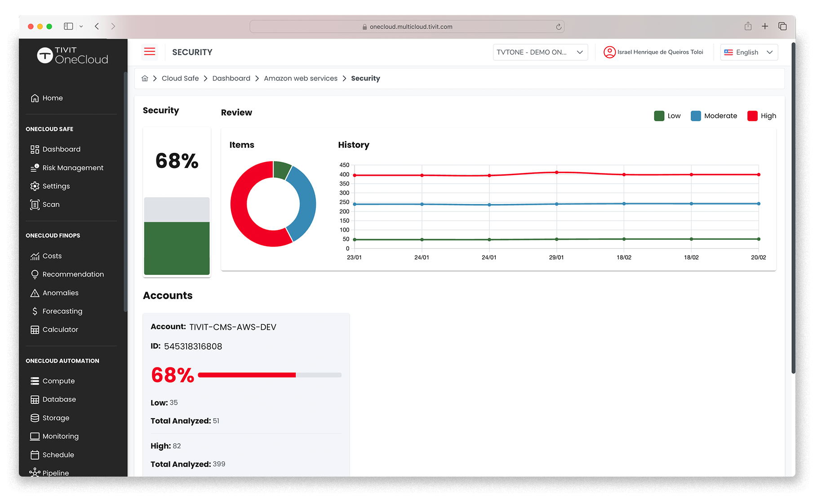The height and width of the screenshot is (504, 817).
Task: Click the Cloud Safe breadcrumb link
Action: (x=180, y=78)
